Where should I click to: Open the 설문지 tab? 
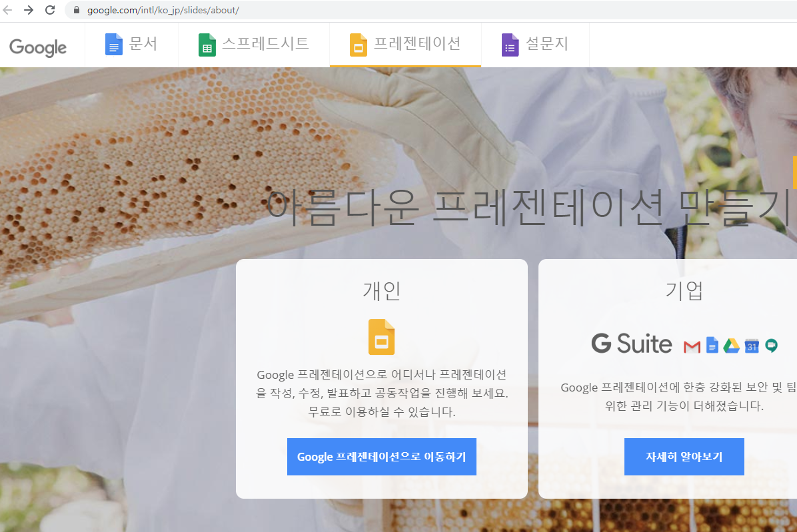click(x=535, y=45)
